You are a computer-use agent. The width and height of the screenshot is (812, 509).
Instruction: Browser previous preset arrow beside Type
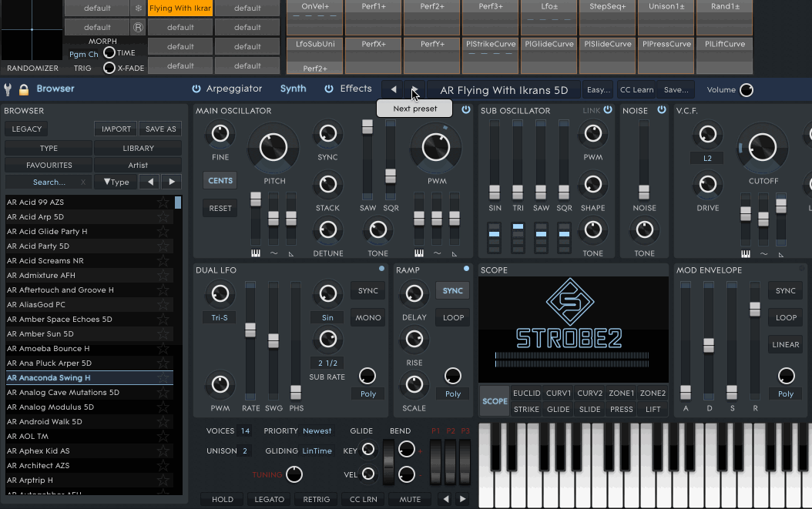pos(150,182)
